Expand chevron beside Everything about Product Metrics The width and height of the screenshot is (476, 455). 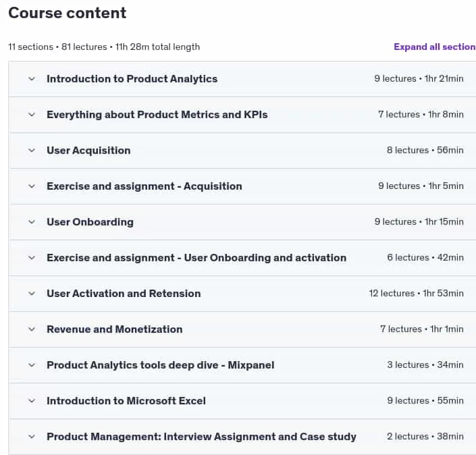(32, 115)
